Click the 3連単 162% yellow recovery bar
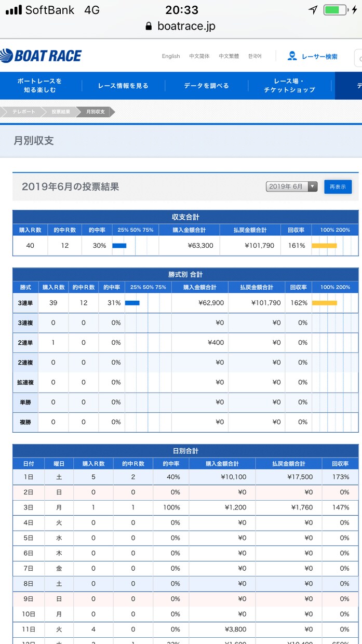 point(324,303)
